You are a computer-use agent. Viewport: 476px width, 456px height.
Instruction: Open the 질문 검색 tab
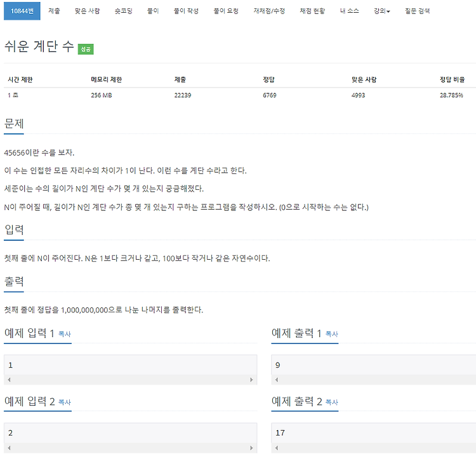click(x=418, y=11)
